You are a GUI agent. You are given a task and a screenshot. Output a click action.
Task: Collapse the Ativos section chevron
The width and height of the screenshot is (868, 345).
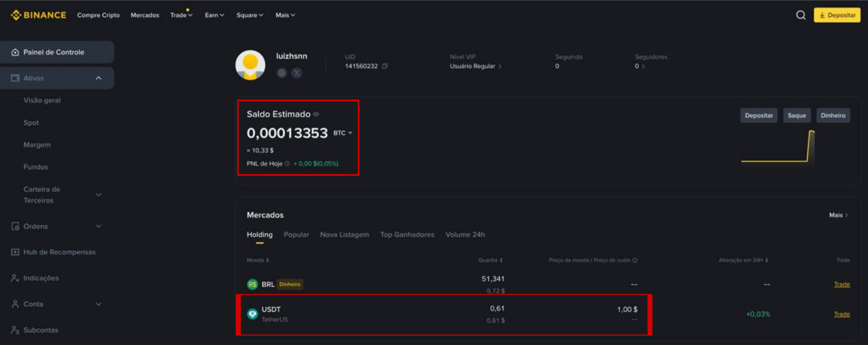coord(99,78)
